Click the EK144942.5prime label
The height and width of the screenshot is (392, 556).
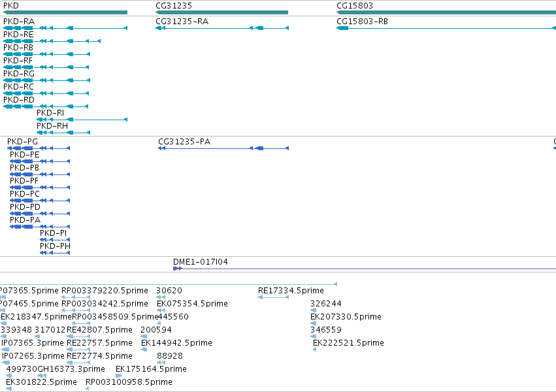[176, 343]
